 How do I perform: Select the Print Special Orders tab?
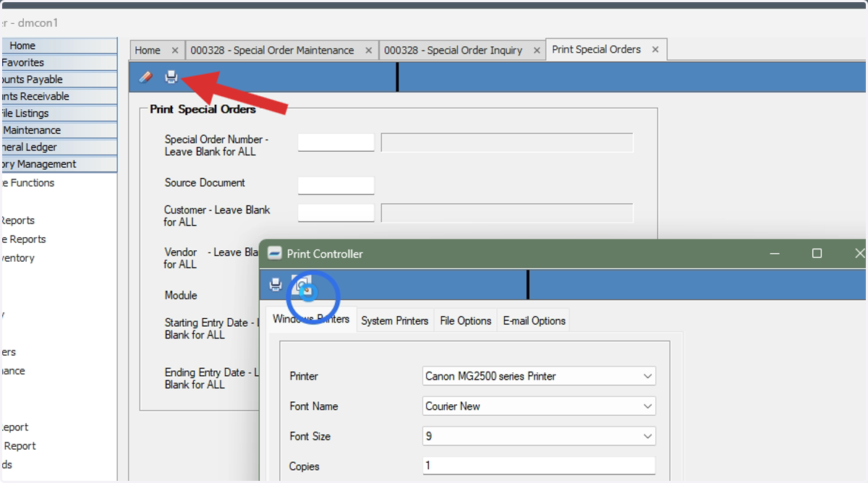point(596,49)
